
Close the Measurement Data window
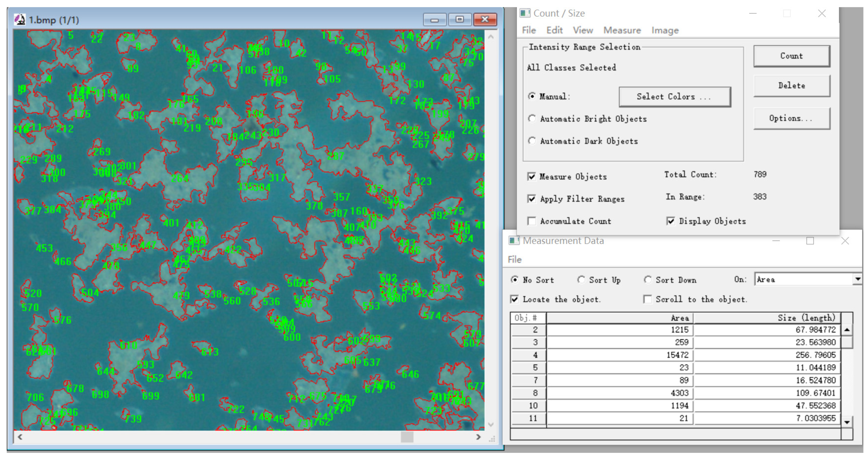845,240
